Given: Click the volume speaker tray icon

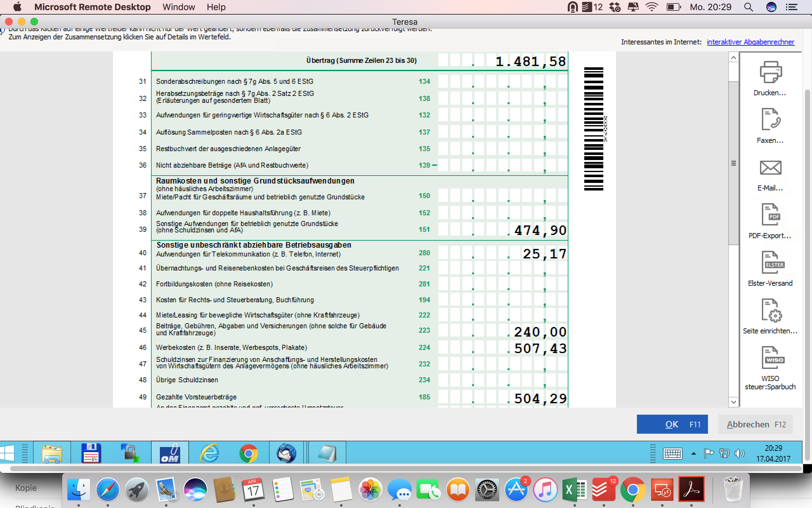Looking at the screenshot, I should 739,454.
